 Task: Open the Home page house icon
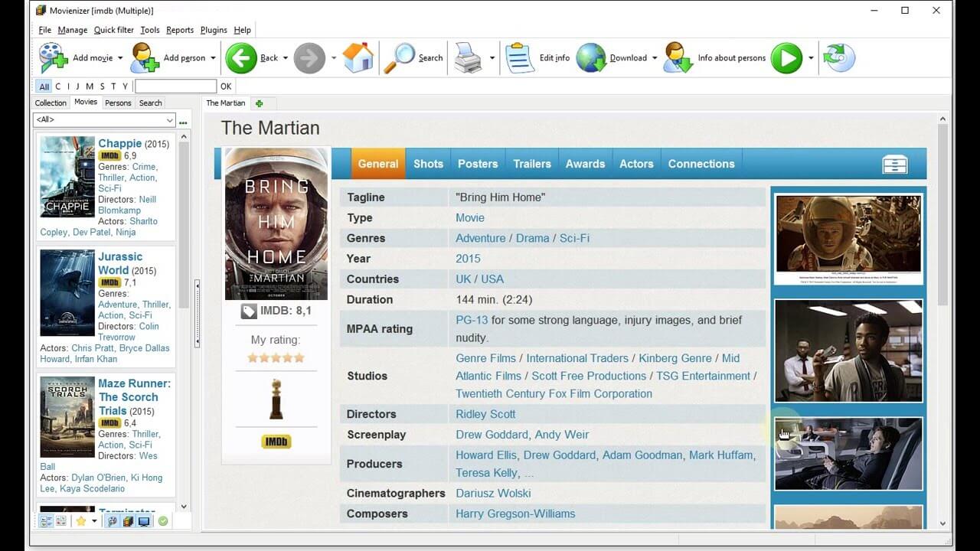coord(358,58)
